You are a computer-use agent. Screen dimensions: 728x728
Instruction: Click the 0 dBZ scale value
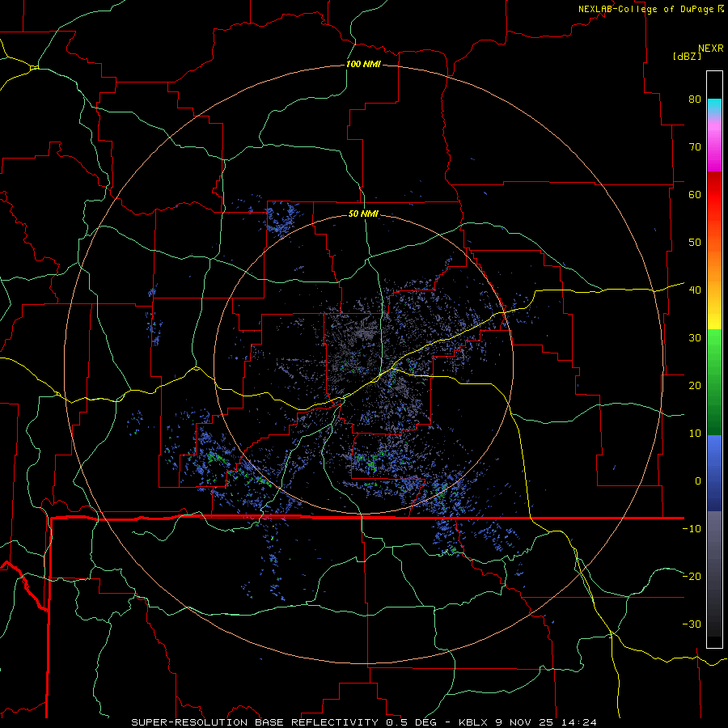(x=698, y=481)
